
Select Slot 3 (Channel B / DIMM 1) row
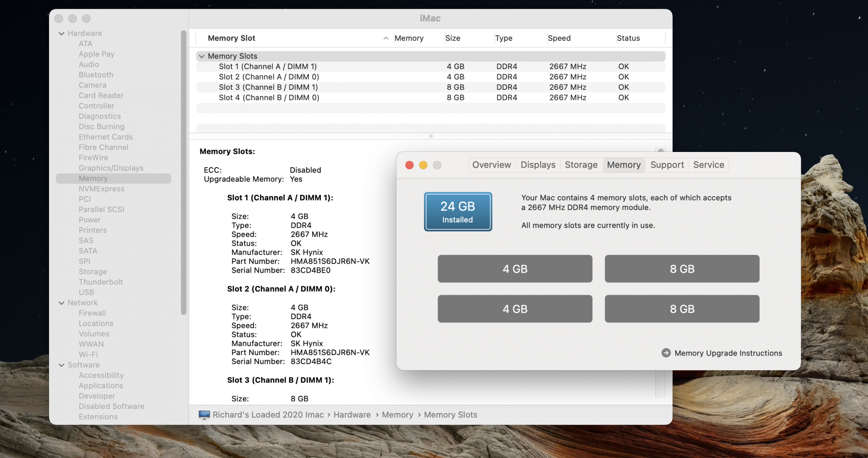[x=431, y=87]
